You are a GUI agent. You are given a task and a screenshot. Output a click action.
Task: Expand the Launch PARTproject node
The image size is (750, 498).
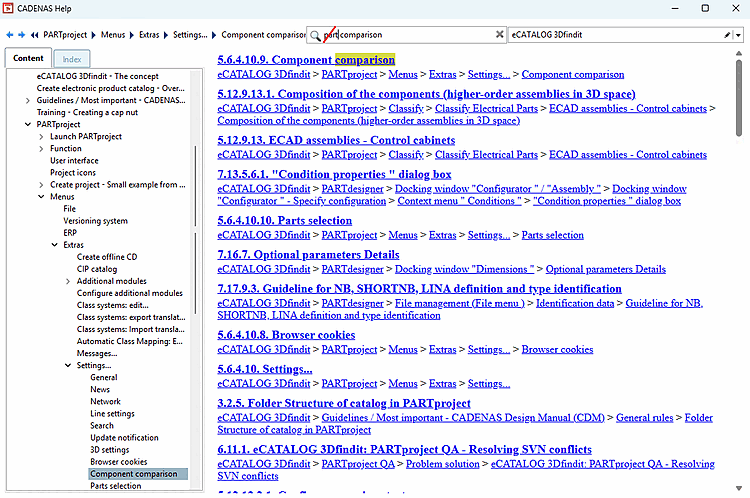[x=41, y=137]
